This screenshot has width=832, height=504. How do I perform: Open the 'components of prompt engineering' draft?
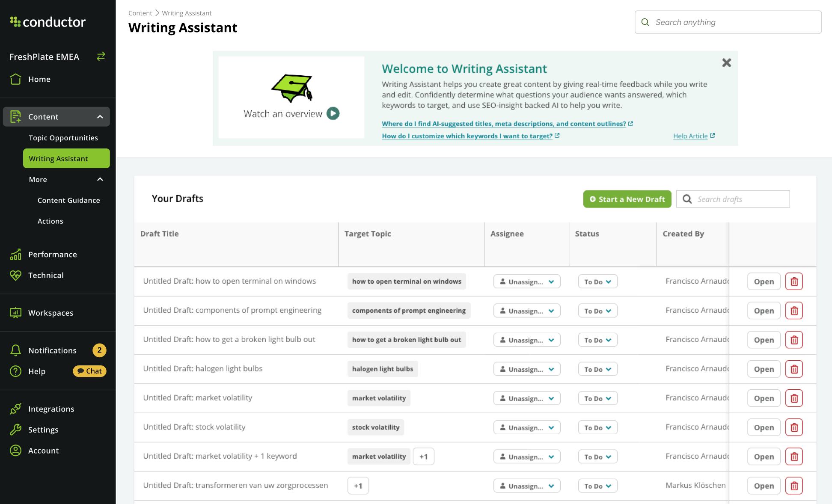tap(764, 311)
